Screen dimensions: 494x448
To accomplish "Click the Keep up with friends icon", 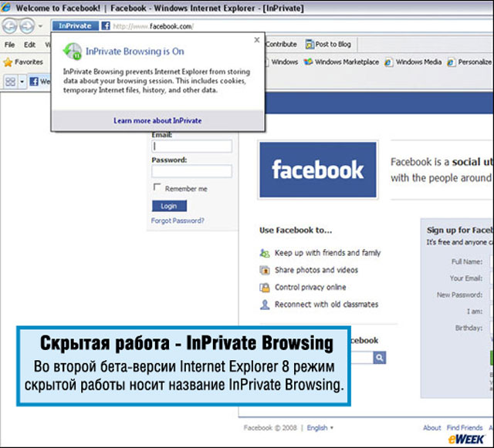I will click(x=265, y=253).
